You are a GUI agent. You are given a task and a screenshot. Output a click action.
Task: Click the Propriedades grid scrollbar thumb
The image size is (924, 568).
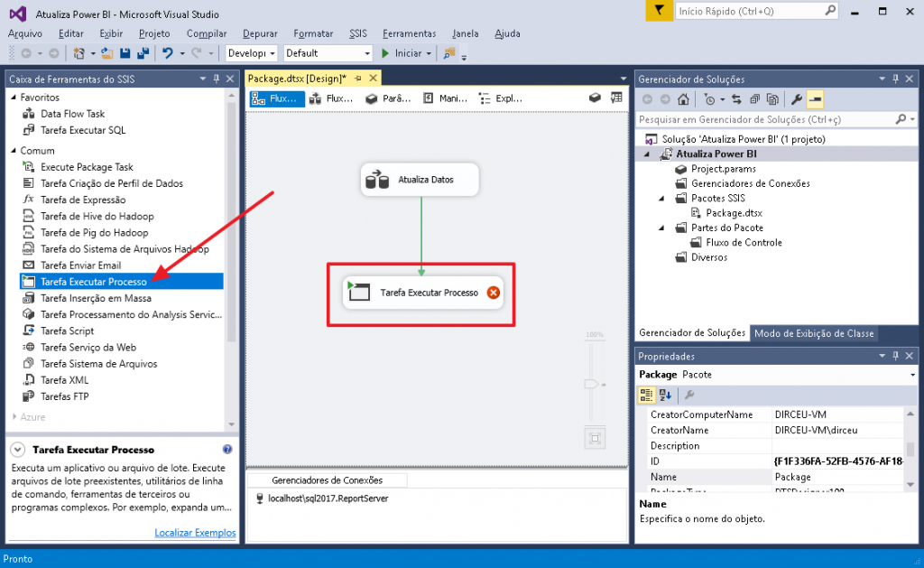[x=910, y=450]
